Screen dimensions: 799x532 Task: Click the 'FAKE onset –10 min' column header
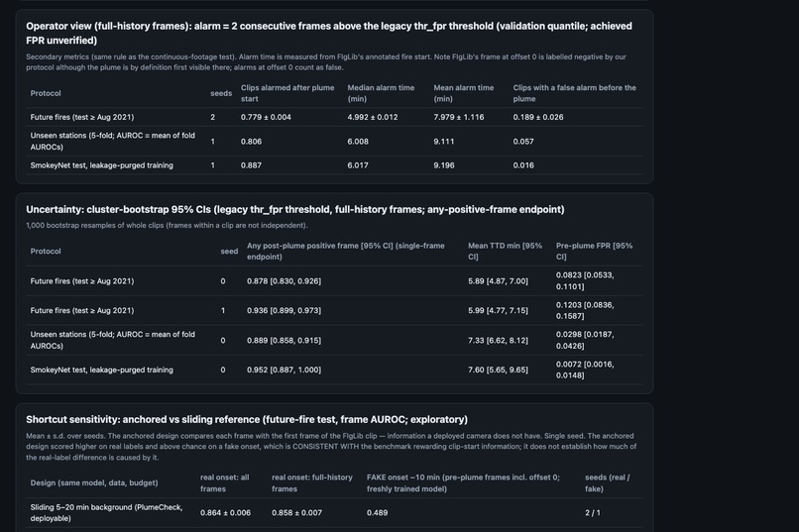coord(463,482)
